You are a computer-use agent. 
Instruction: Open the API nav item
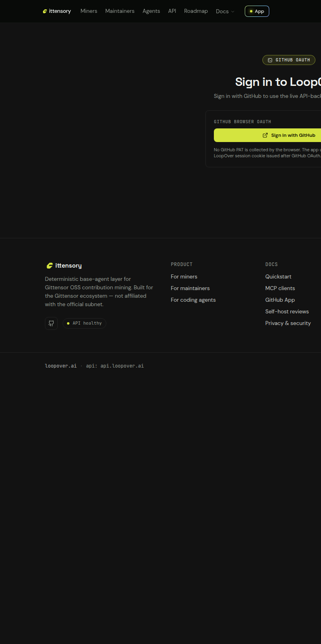click(x=172, y=11)
